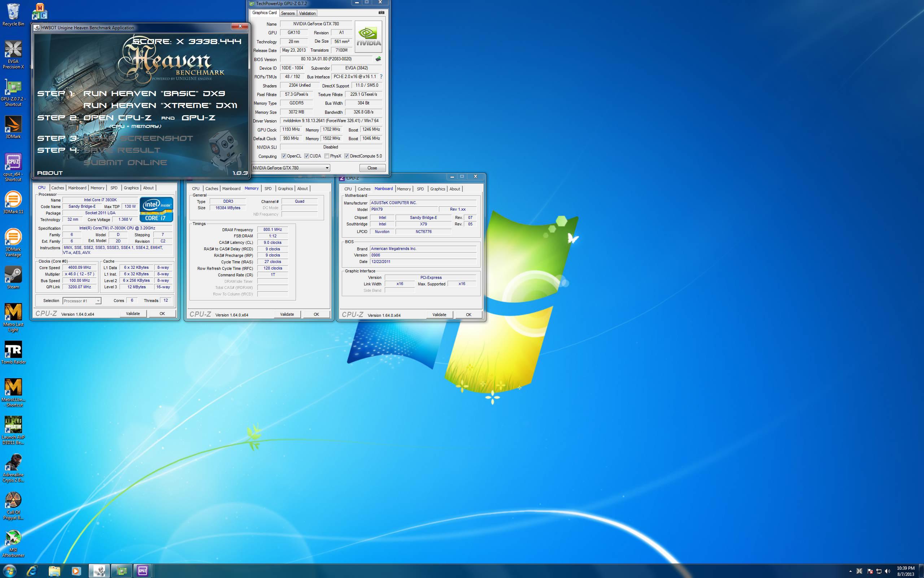Toggle the OpenCL checkbox in GPU-Z
This screenshot has height=578, width=924.
pos(284,156)
